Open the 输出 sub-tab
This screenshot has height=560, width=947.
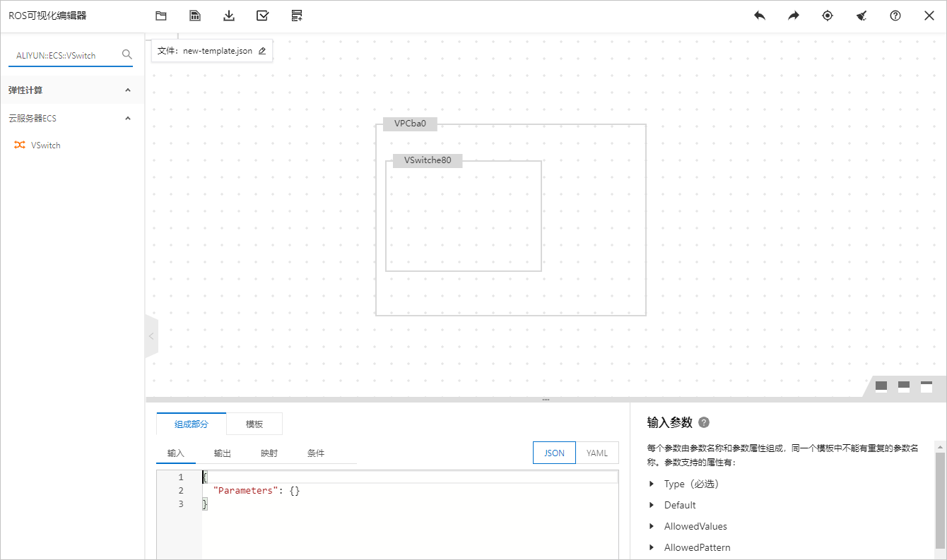[223, 453]
